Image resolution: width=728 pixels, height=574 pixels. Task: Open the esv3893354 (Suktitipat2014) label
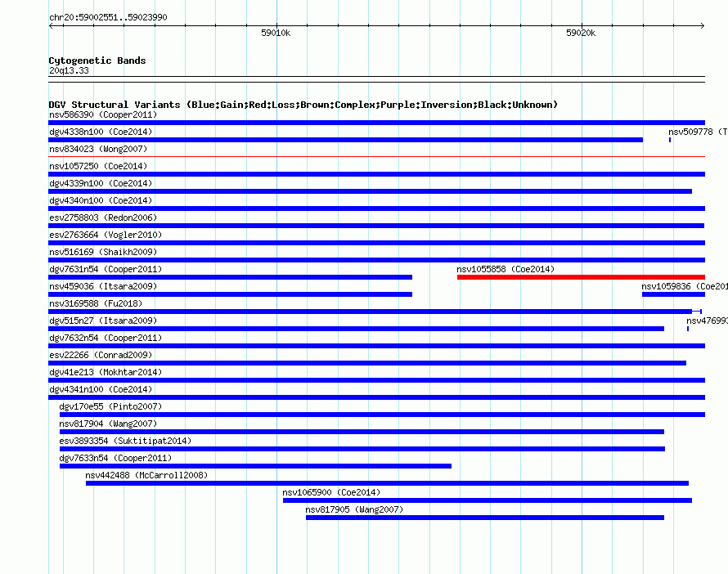click(x=125, y=441)
